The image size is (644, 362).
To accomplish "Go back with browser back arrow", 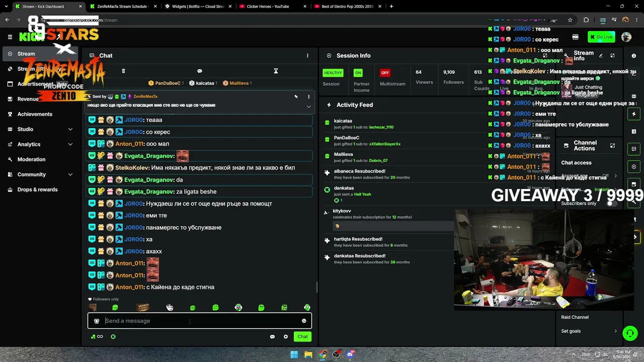I will click(7, 20).
